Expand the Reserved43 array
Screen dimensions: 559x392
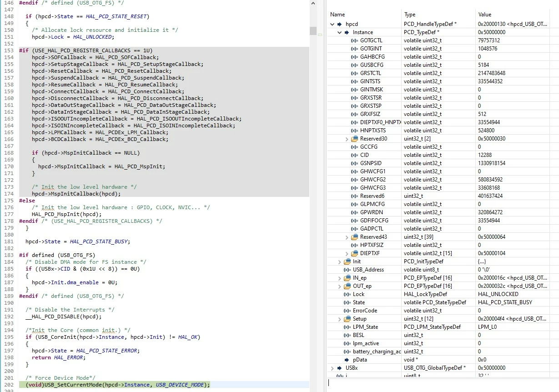pyautogui.click(x=347, y=237)
